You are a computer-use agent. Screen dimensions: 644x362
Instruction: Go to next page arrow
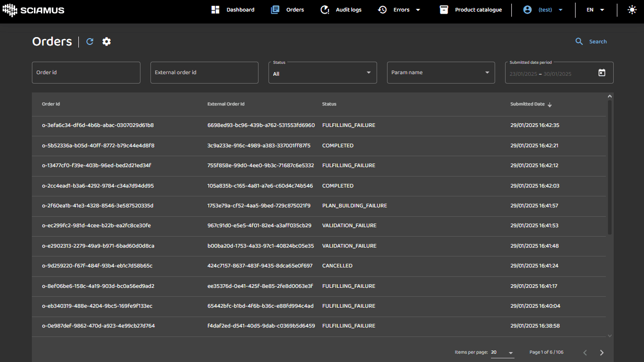coord(602,353)
